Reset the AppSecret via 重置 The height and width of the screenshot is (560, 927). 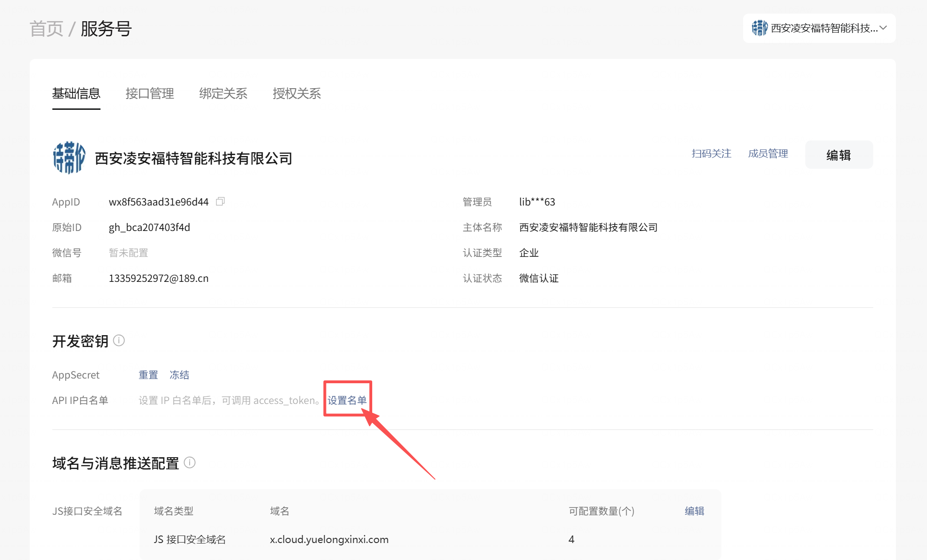pos(148,375)
